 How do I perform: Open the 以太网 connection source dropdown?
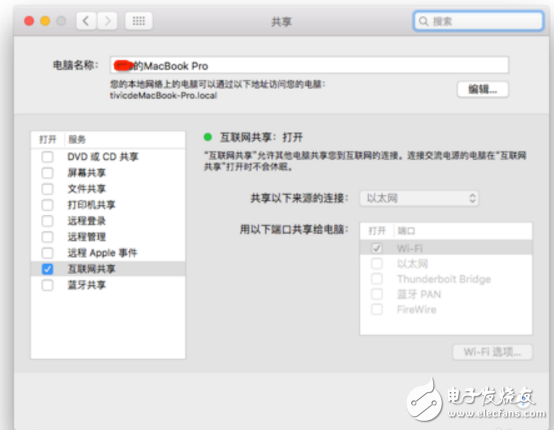pos(419,198)
